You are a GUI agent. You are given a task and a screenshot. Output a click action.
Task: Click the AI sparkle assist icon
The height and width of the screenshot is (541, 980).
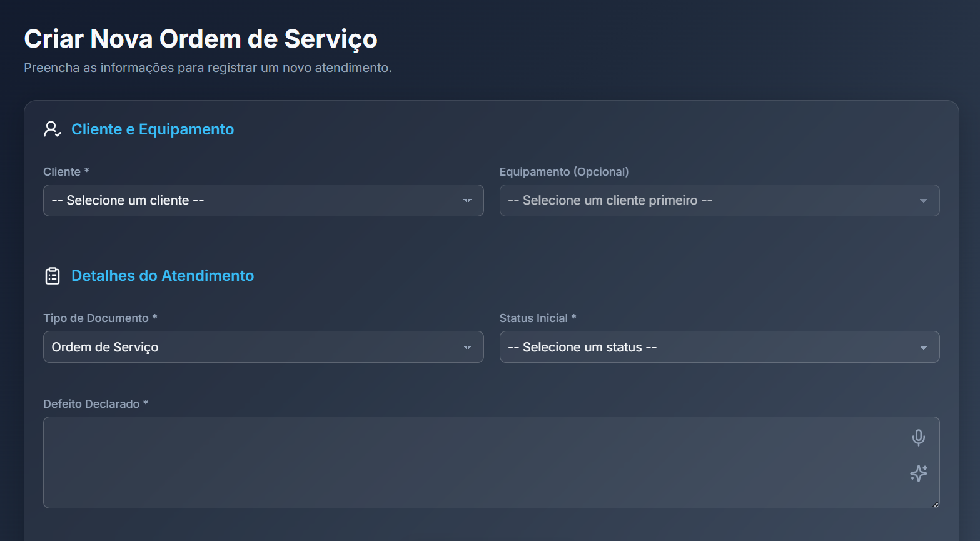tap(918, 473)
